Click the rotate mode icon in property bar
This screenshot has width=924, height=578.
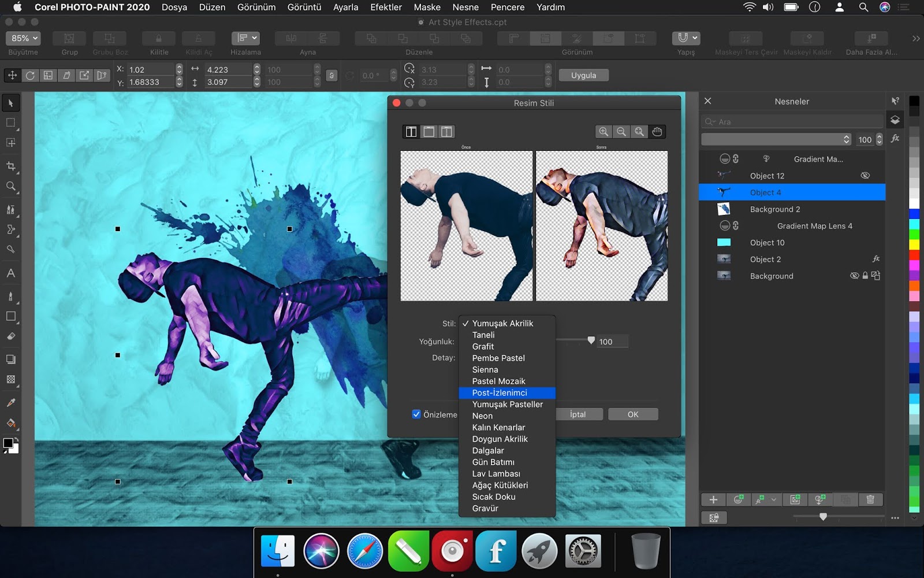(x=30, y=75)
